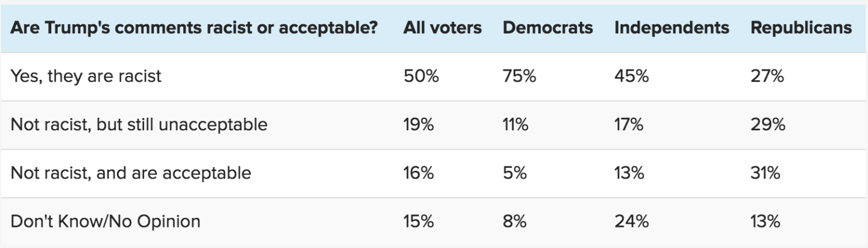Select the 'Yes, they are racist' row label
Screen dimensions: 868x248
[86, 77]
